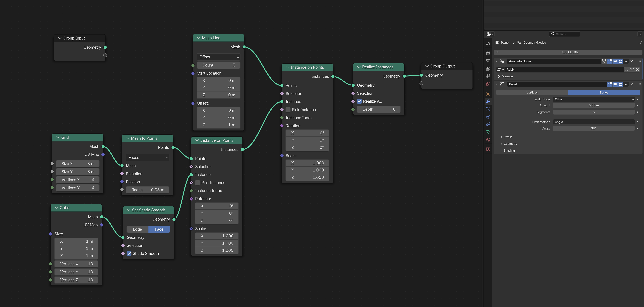Select Edge in Set Shade Smooth
644x307 pixels.
click(x=138, y=229)
